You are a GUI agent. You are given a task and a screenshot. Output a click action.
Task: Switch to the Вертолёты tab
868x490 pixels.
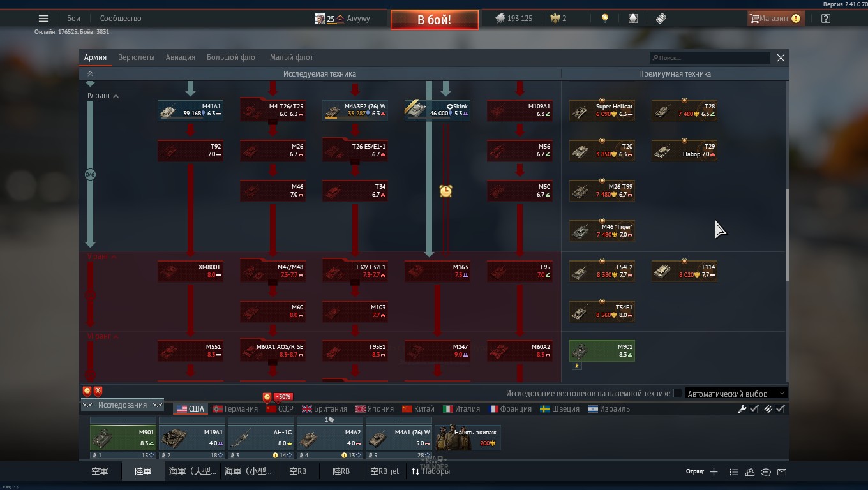click(136, 57)
